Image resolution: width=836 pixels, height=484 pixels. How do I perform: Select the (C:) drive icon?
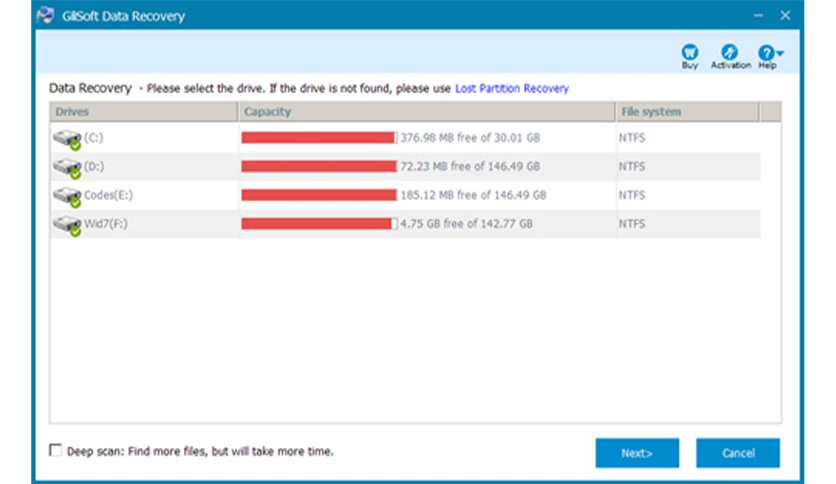click(67, 139)
